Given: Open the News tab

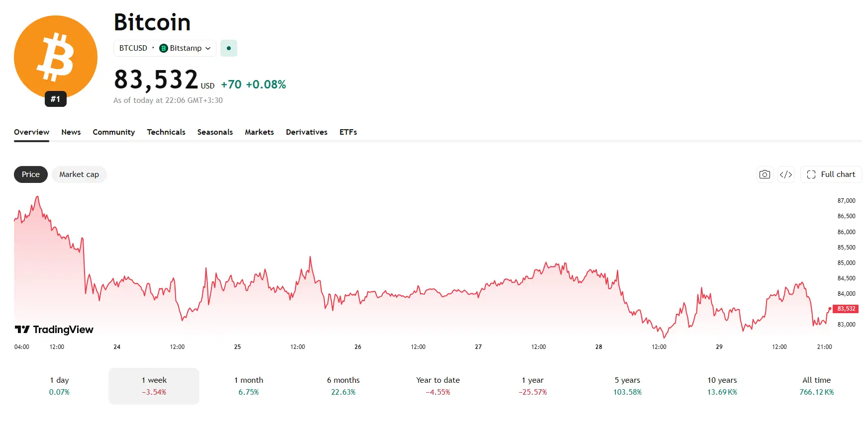Looking at the screenshot, I should coord(71,132).
